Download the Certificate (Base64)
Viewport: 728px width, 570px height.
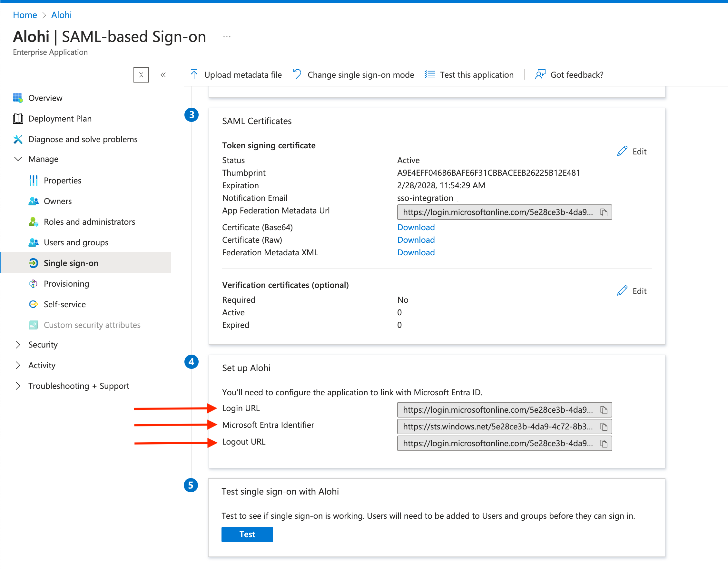pyautogui.click(x=416, y=227)
